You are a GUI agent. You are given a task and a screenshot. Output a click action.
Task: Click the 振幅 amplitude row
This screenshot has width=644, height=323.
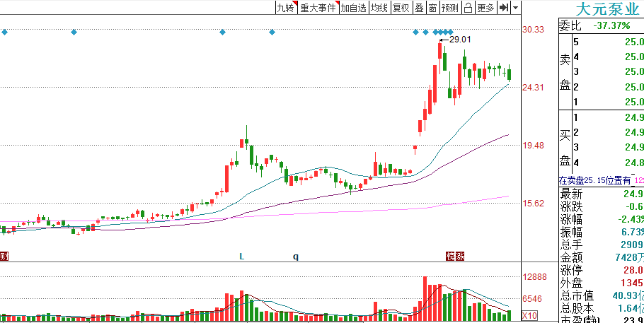[x=602, y=232]
